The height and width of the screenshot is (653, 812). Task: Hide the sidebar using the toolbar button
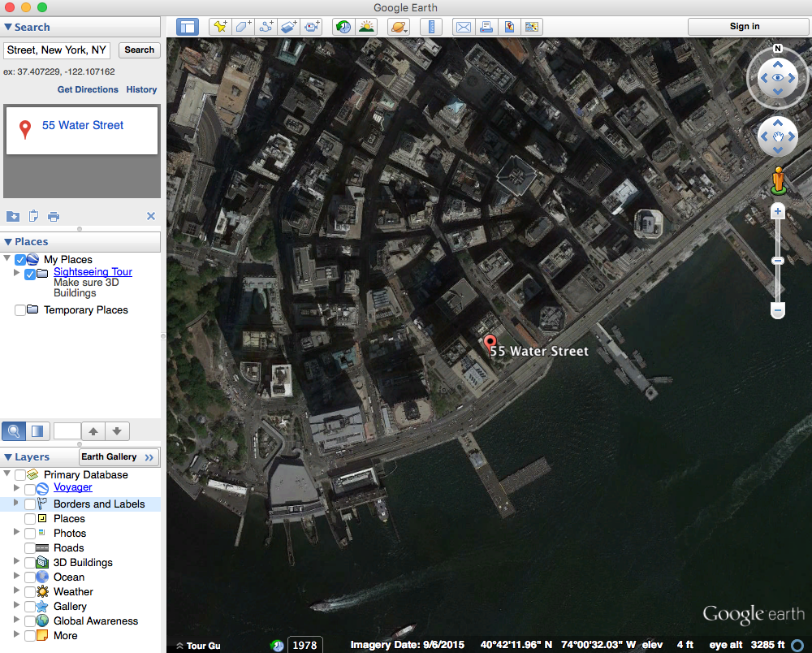188,27
